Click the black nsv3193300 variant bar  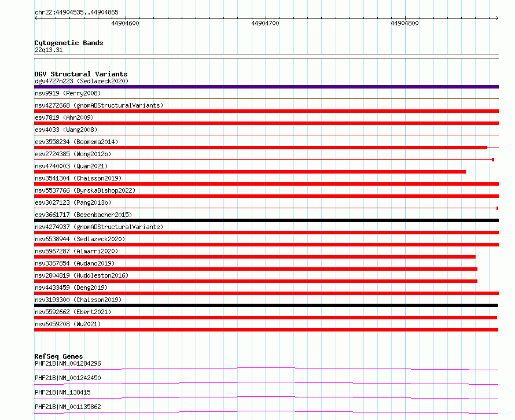click(266, 305)
